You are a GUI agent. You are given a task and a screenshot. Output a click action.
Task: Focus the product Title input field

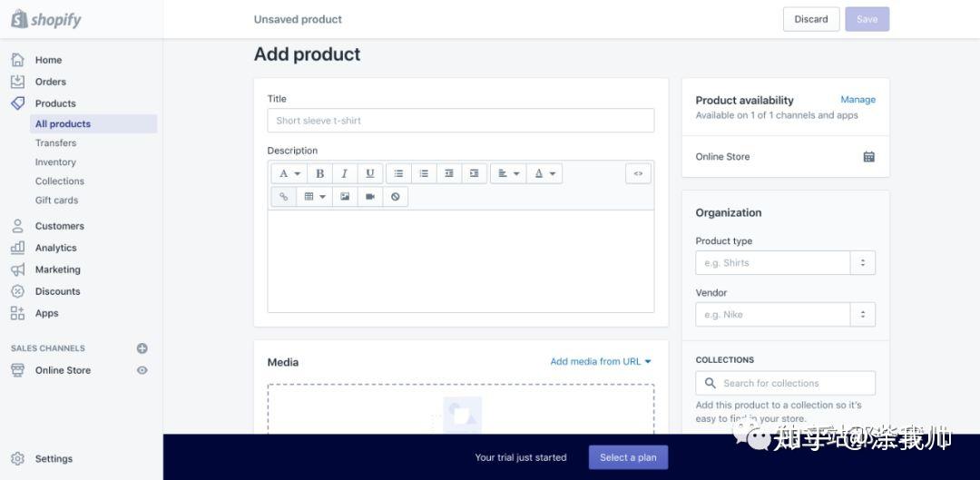(461, 121)
